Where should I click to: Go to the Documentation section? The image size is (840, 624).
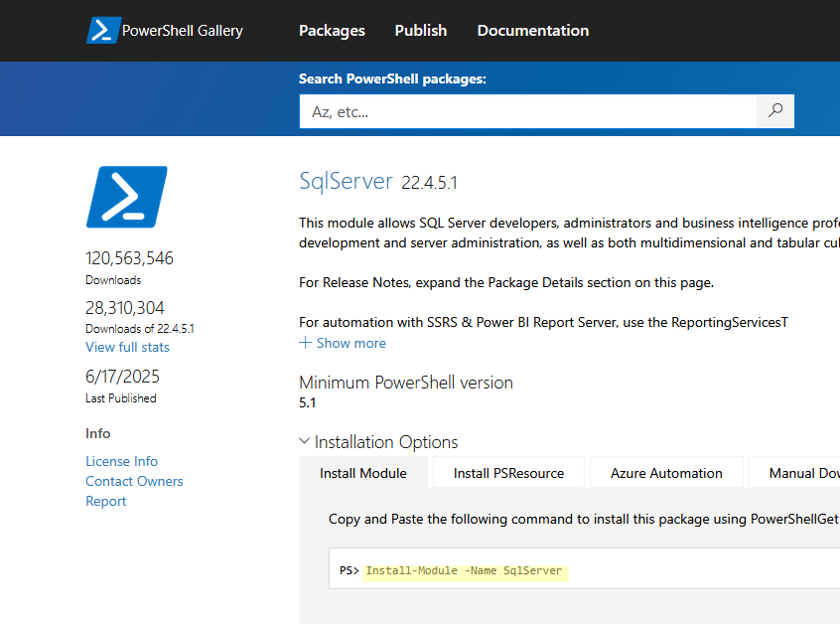(532, 31)
